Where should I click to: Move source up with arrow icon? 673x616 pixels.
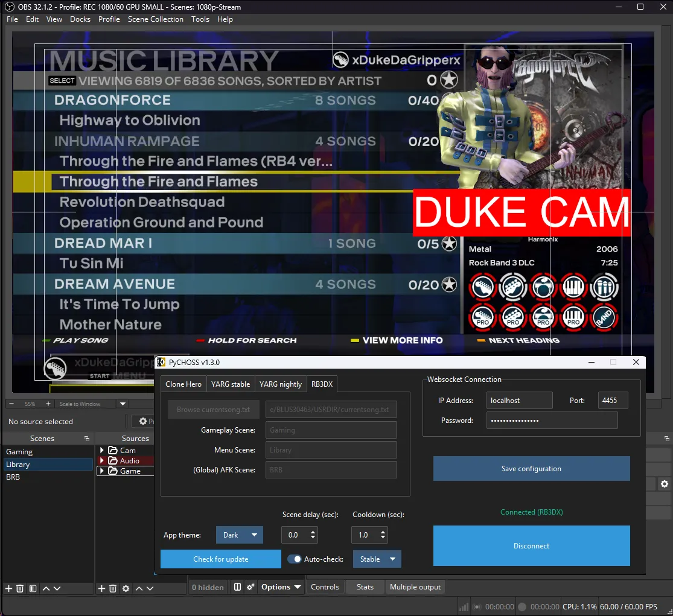click(139, 588)
